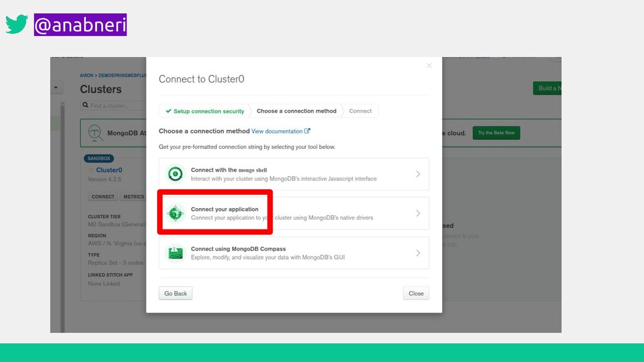Click the @anabneri handle
644x362 pixels.
tap(80, 25)
